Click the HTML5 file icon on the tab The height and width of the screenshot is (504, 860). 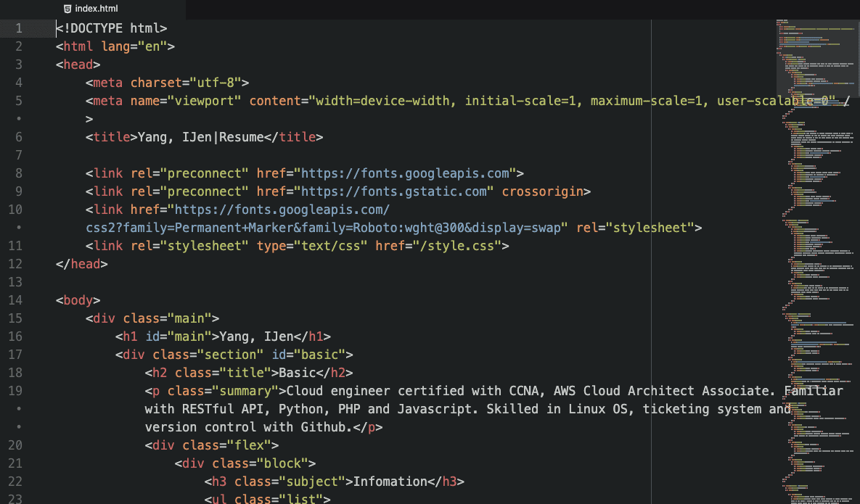point(67,9)
